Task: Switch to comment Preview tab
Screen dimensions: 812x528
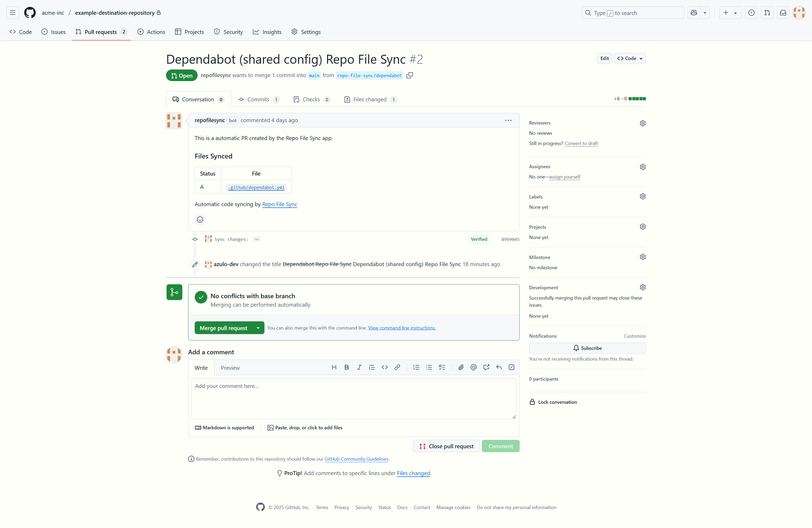Action: click(230, 368)
